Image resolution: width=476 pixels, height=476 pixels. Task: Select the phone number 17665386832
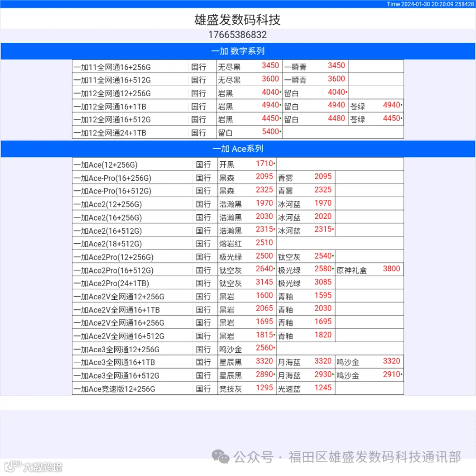coord(237,35)
